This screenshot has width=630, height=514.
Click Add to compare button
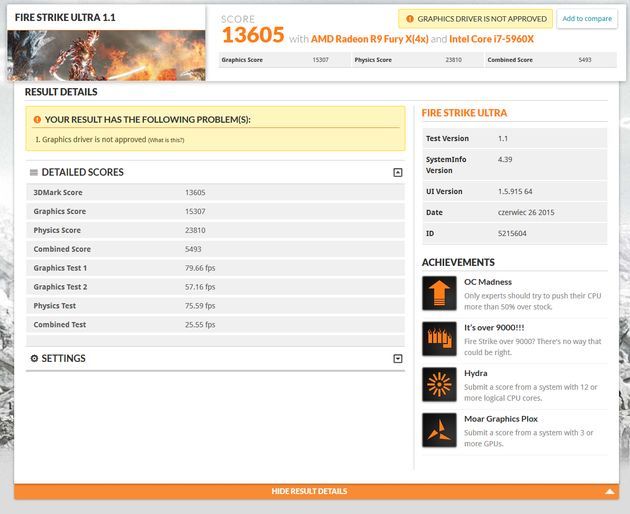click(x=587, y=18)
